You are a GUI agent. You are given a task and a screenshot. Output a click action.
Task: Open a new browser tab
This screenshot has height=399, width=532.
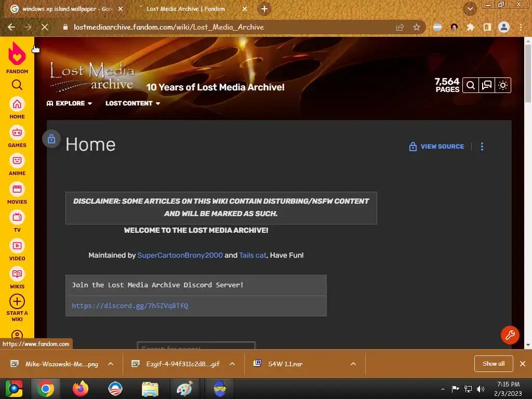tap(264, 9)
